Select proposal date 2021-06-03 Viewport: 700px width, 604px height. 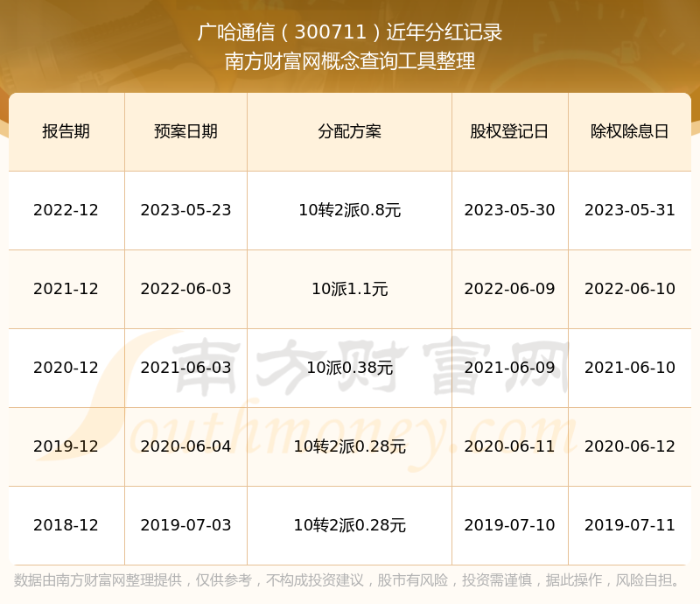pyautogui.click(x=185, y=368)
